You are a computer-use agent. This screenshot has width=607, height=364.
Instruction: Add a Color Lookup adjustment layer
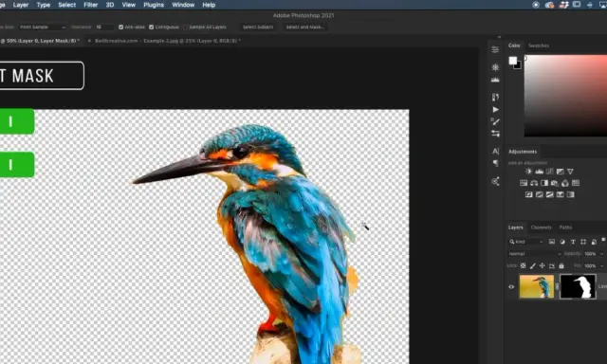[x=576, y=183]
